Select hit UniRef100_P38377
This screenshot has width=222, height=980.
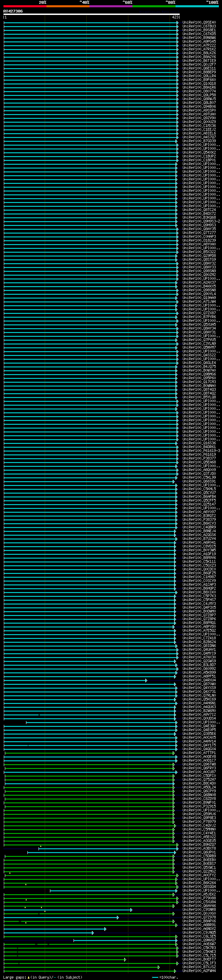pos(199,459)
